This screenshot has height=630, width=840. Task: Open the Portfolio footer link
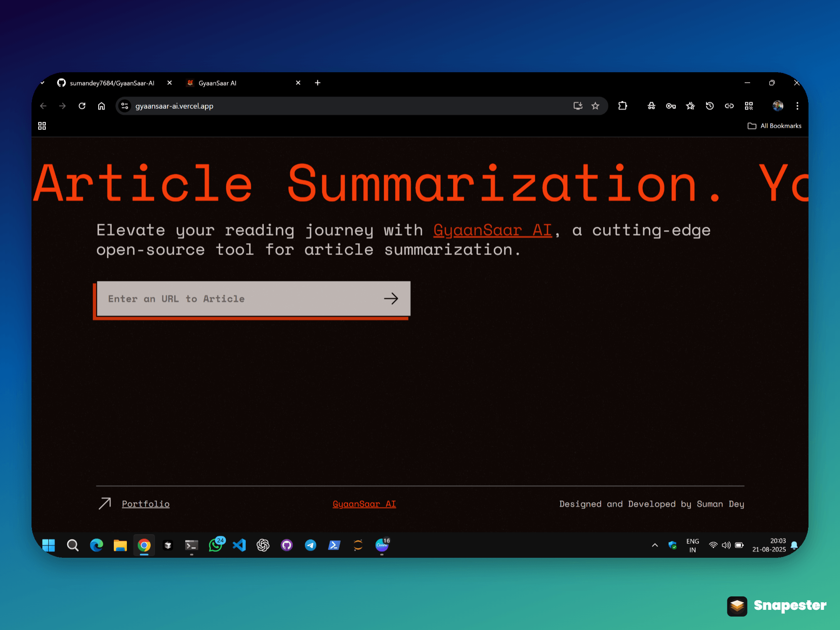(146, 504)
